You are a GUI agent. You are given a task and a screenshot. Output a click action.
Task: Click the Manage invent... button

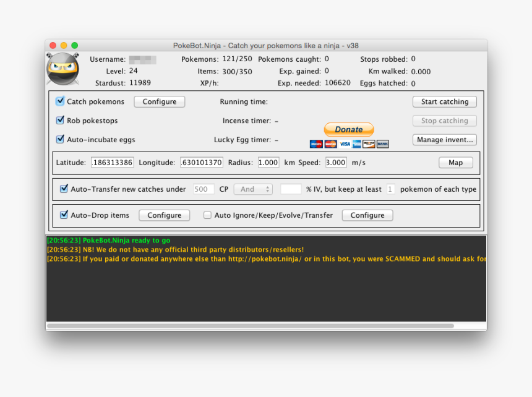(x=444, y=139)
